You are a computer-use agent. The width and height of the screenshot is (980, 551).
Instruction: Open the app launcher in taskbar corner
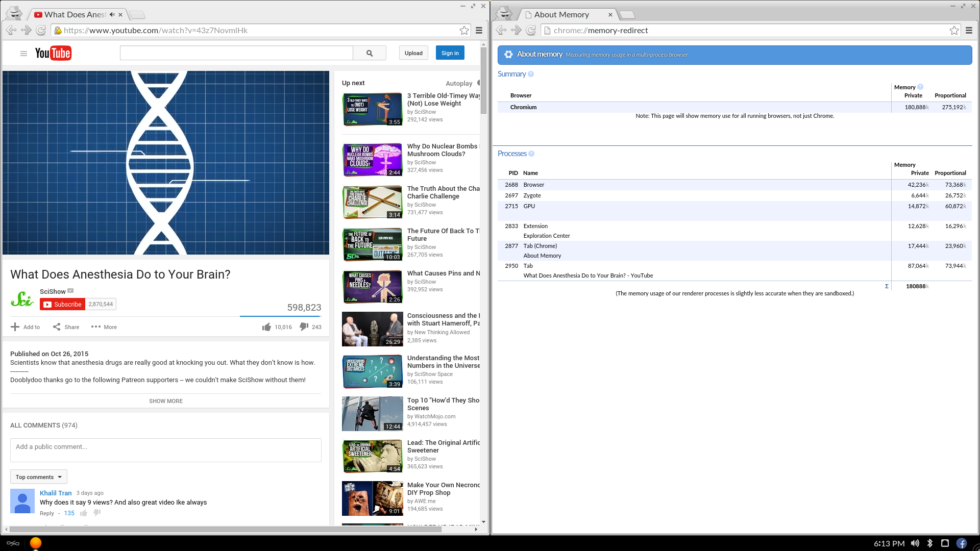point(13,543)
